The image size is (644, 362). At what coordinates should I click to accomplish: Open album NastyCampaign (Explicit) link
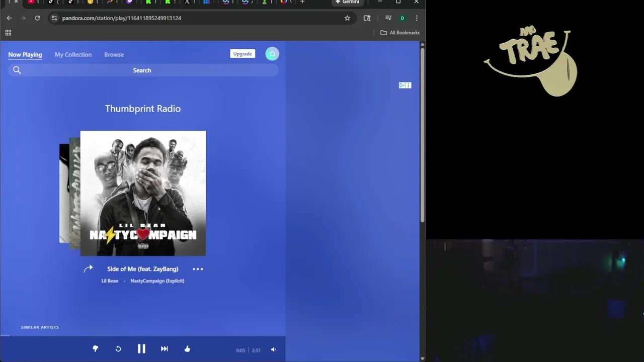point(157,281)
